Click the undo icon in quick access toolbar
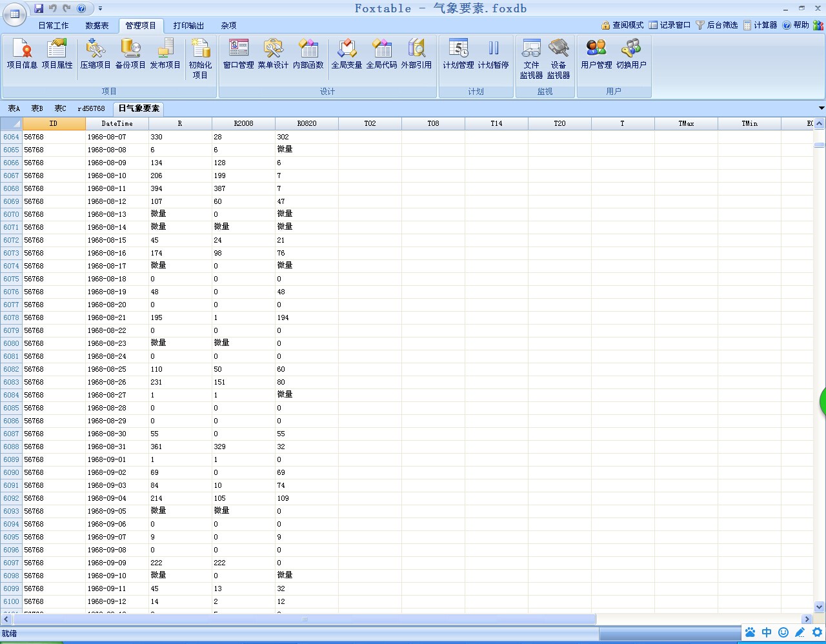This screenshot has height=644, width=826. 53,8
